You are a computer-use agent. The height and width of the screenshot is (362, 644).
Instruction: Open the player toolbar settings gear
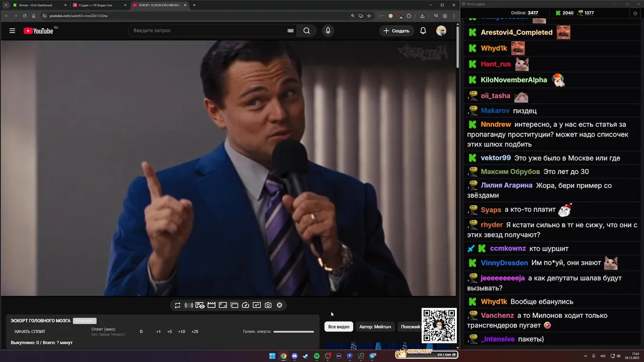pyautogui.click(x=279, y=305)
